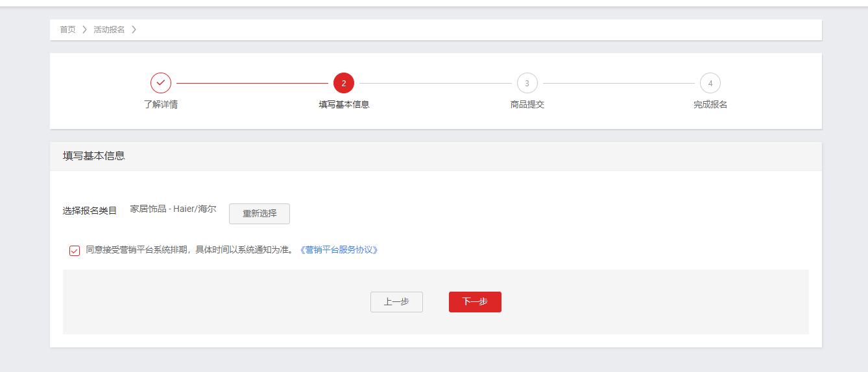Click the chevron arrow after 活动报名

click(x=134, y=30)
